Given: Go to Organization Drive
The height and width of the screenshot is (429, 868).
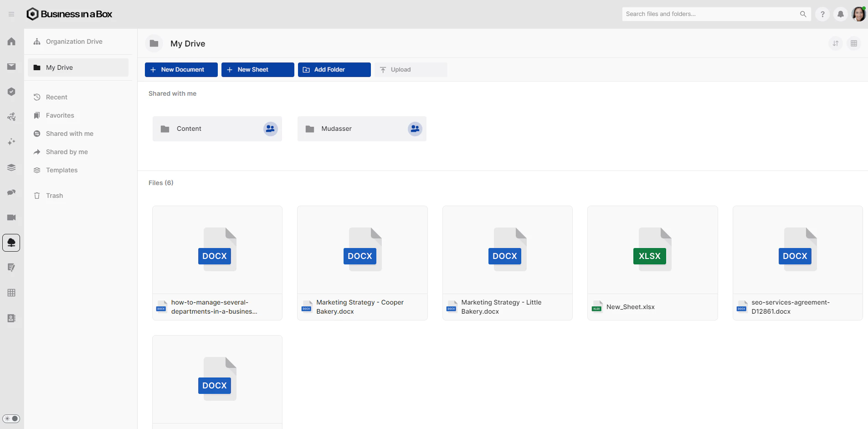Looking at the screenshot, I should point(74,41).
